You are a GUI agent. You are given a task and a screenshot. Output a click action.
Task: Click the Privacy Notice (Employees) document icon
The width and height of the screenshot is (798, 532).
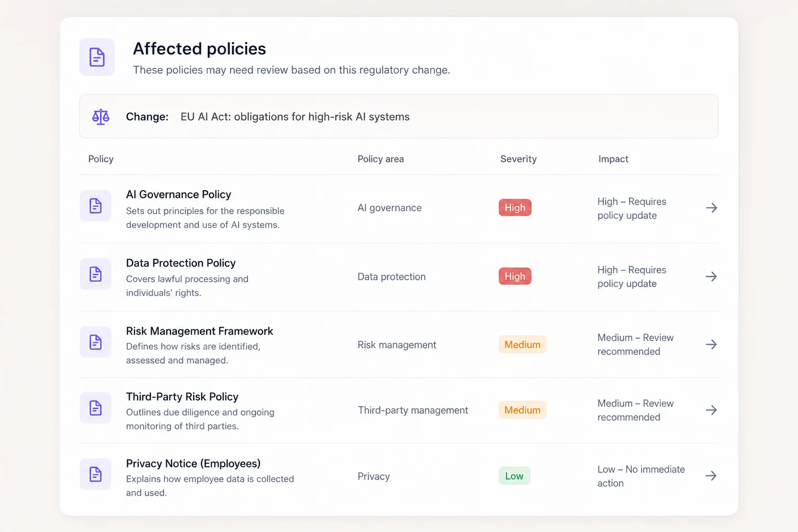(x=96, y=474)
